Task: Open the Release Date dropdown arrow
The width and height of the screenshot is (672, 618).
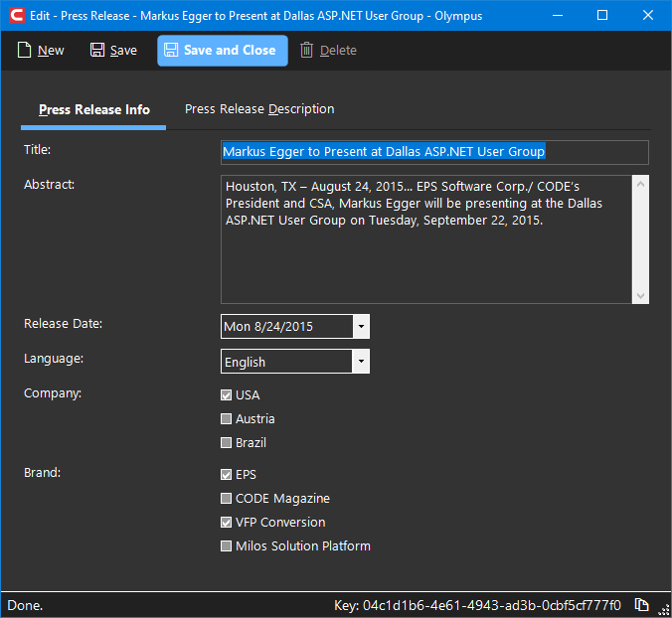Action: click(x=361, y=326)
